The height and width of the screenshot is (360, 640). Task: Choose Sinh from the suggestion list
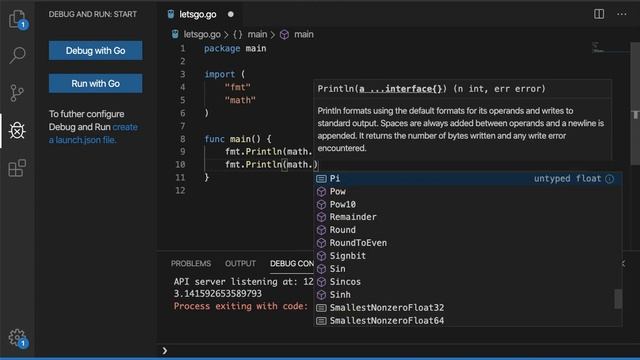(467, 295)
